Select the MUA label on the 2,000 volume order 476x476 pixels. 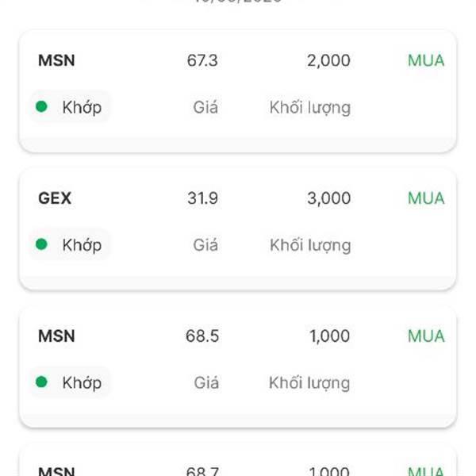(426, 60)
